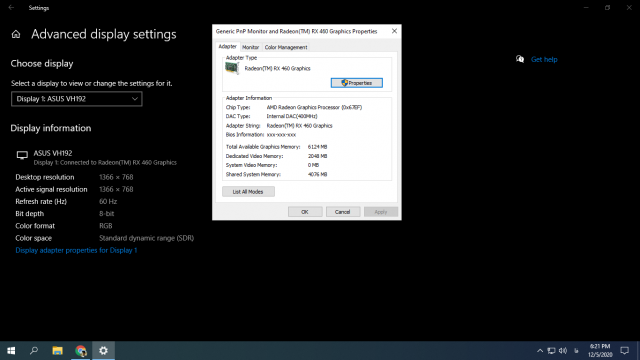640x360 pixels.
Task: Click Active signal resolution 1366 × 768 value
Action: (116, 189)
